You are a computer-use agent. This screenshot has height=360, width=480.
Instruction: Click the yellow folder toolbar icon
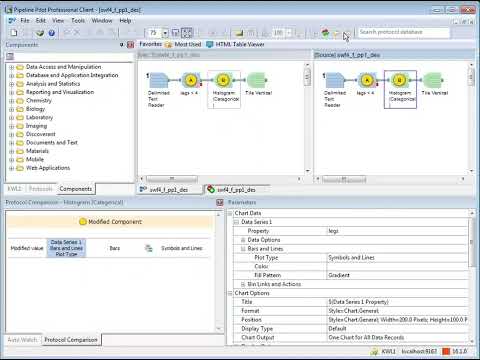click(x=239, y=33)
